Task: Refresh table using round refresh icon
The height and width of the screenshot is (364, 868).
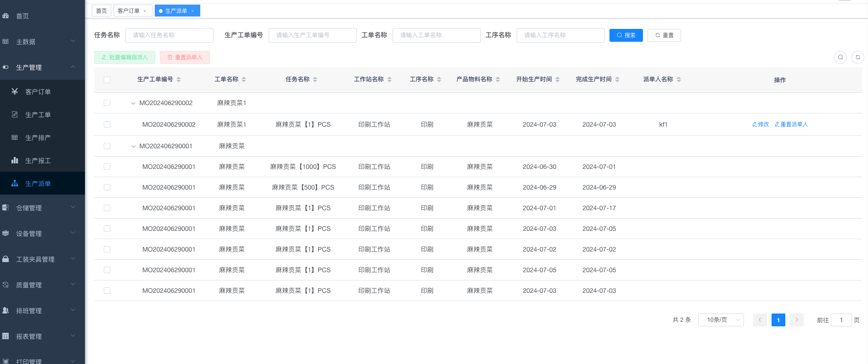Action: coord(858,57)
